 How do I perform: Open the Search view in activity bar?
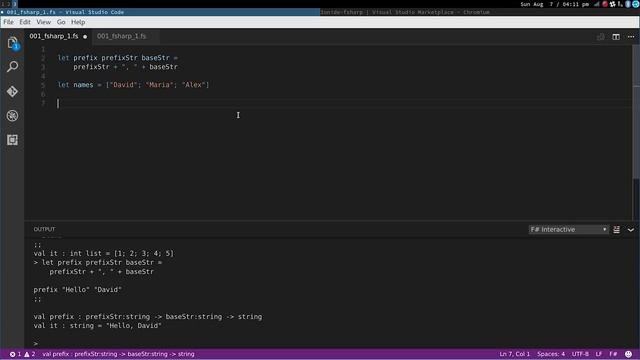pos(12,67)
